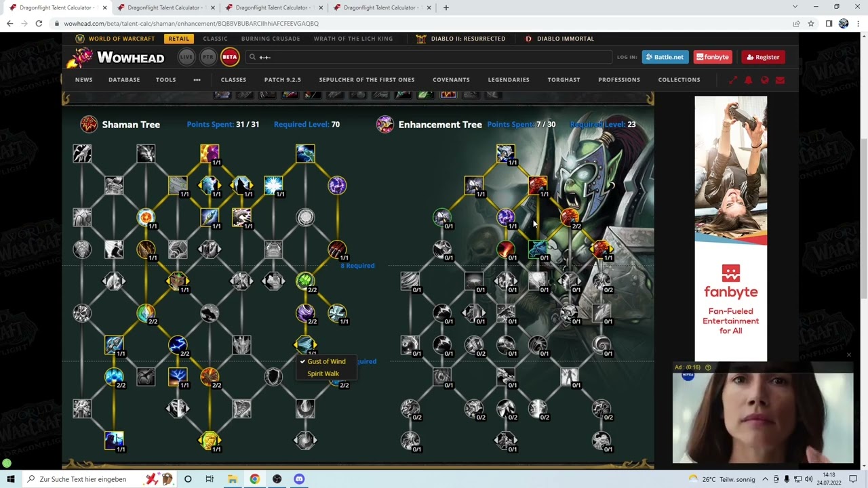Image resolution: width=868 pixels, height=488 pixels.
Task: Open the Covenants nav menu
Action: pos(451,80)
